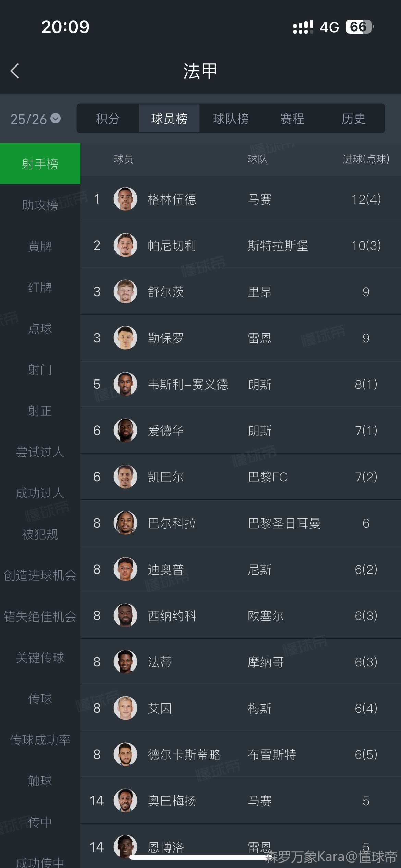Open the 球队榜 tab
The height and width of the screenshot is (868, 401).
231,119
